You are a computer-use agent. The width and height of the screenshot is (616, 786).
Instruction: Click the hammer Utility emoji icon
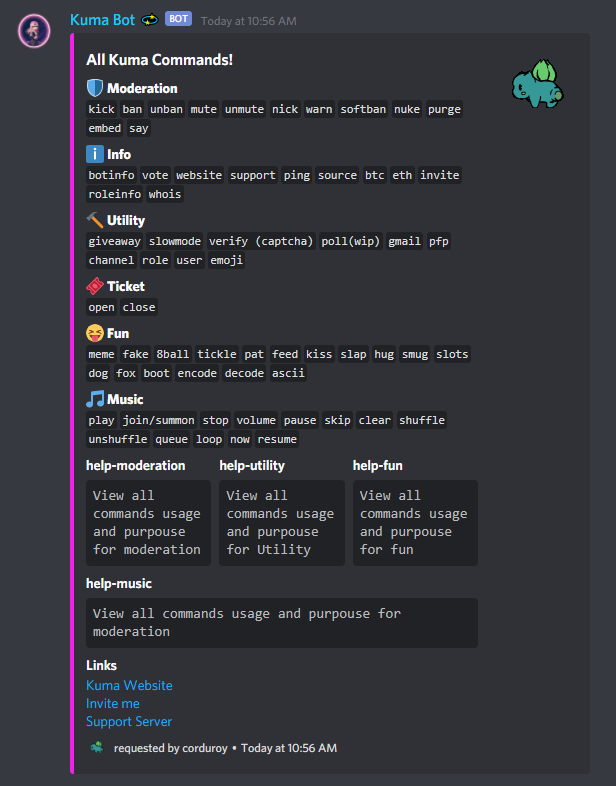95,220
